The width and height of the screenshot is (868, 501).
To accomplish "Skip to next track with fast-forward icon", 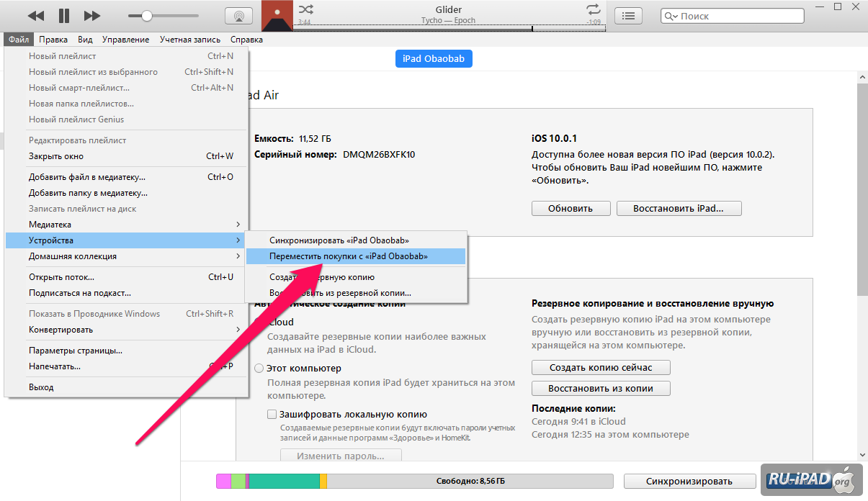I will pos(92,15).
